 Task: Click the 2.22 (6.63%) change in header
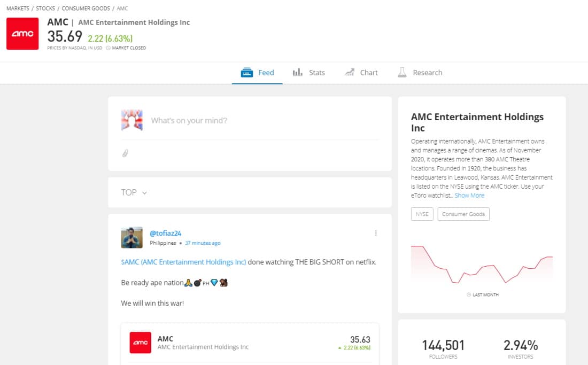tap(110, 38)
